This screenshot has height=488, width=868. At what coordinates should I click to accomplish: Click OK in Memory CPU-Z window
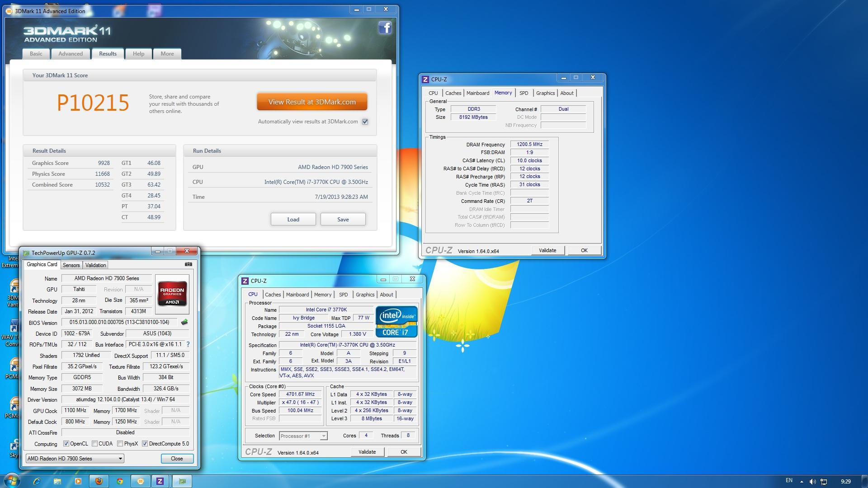(584, 250)
